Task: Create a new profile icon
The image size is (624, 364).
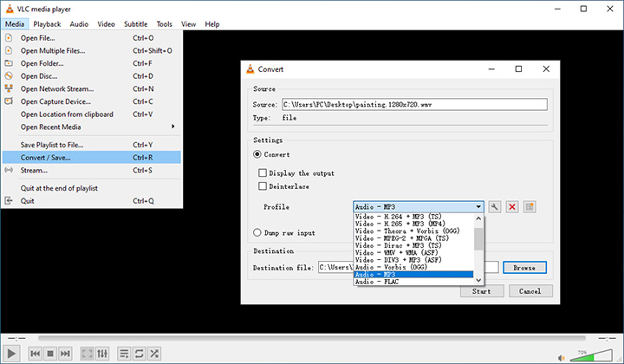Action: 530,207
